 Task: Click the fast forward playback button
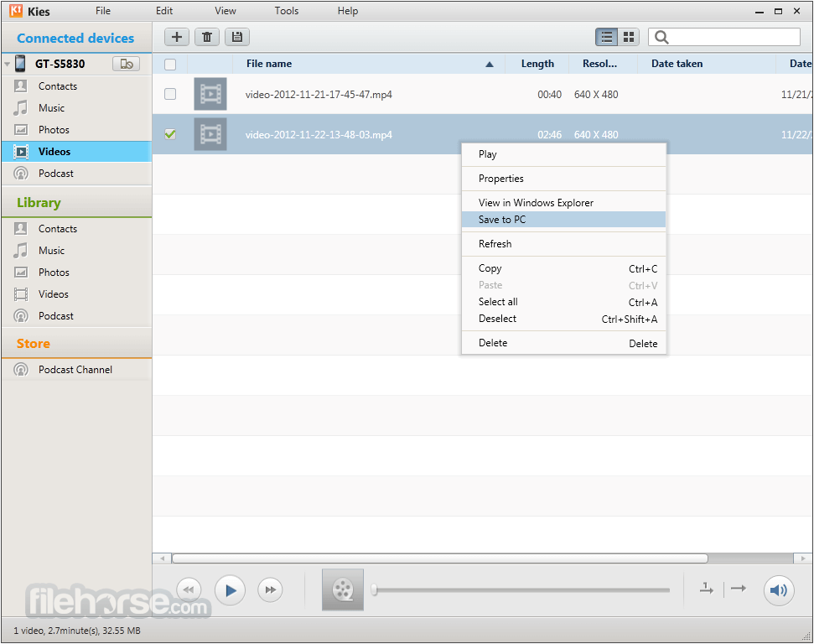(x=271, y=590)
